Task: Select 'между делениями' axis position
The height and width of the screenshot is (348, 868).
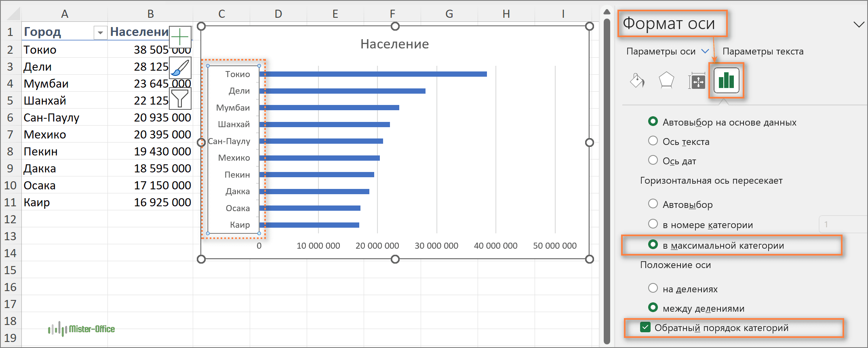Action: pos(653,308)
